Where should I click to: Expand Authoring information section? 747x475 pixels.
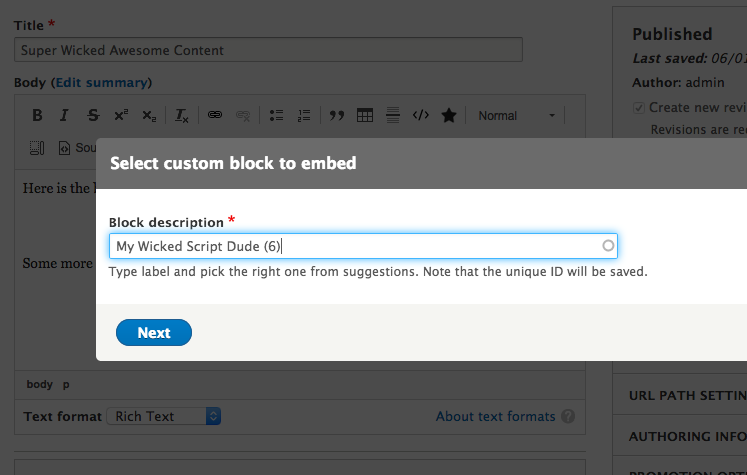point(686,436)
